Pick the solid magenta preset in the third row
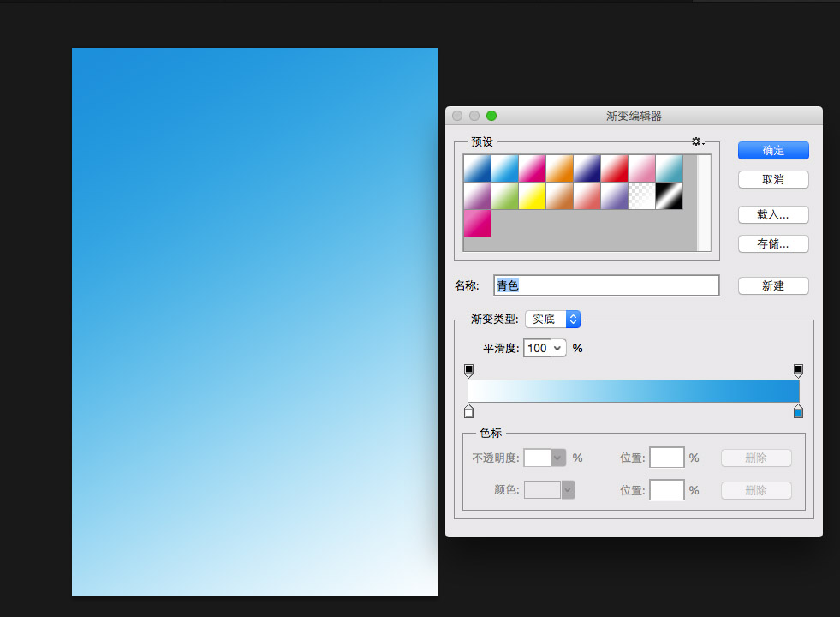The image size is (840, 617). (477, 223)
